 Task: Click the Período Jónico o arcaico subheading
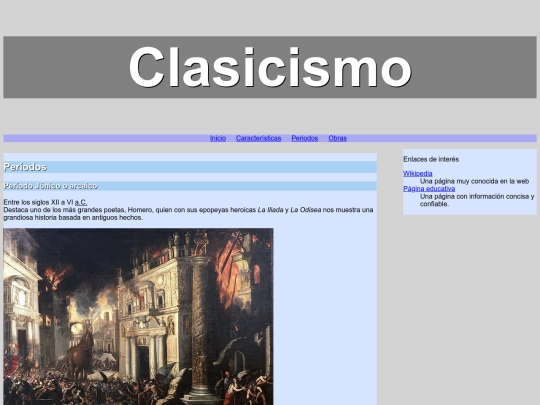pyautogui.click(x=190, y=186)
